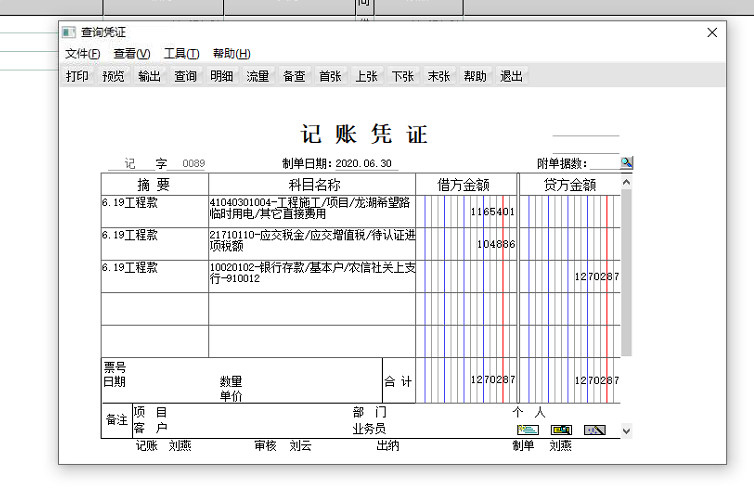The height and width of the screenshot is (499, 754).
Task: Click the voucher window title icon
Action: click(x=68, y=32)
